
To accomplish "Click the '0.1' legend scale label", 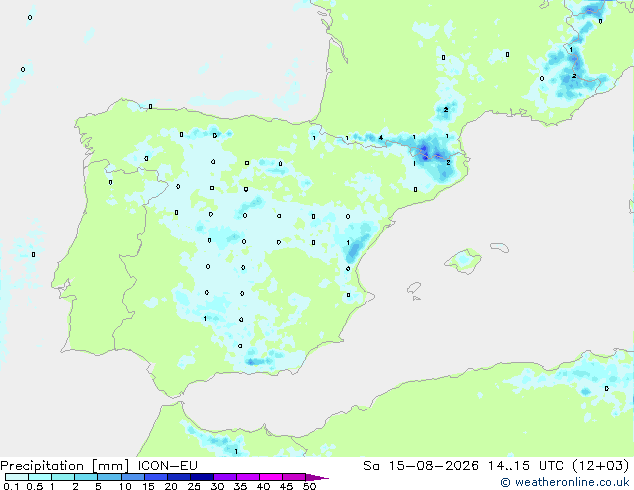I will coord(11,486).
